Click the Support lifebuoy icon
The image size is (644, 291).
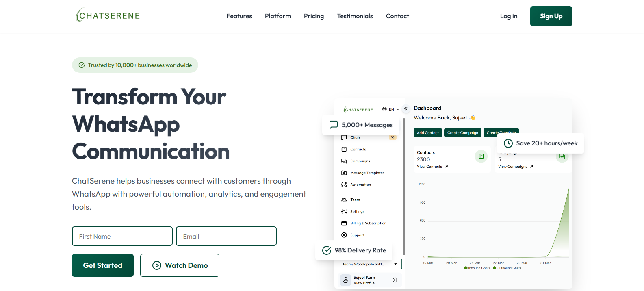coord(344,235)
